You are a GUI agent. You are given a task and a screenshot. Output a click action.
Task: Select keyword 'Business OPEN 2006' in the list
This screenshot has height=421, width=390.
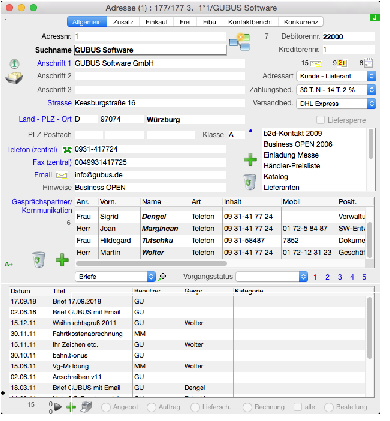(298, 144)
